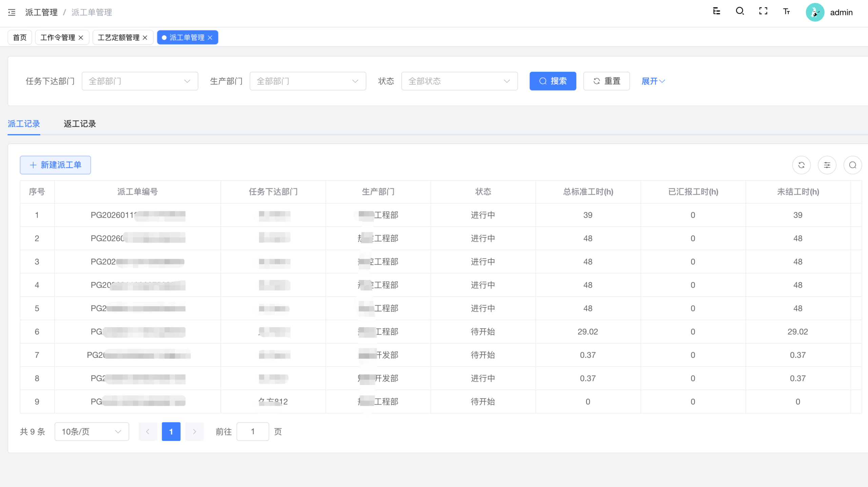Open the admin avatar menu
The image size is (868, 487).
pyautogui.click(x=815, y=12)
